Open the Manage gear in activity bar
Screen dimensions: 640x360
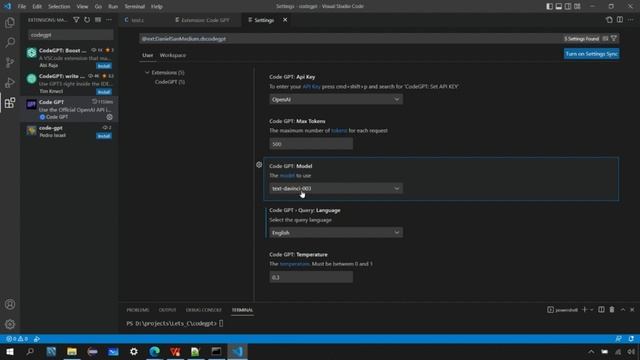coord(10,324)
